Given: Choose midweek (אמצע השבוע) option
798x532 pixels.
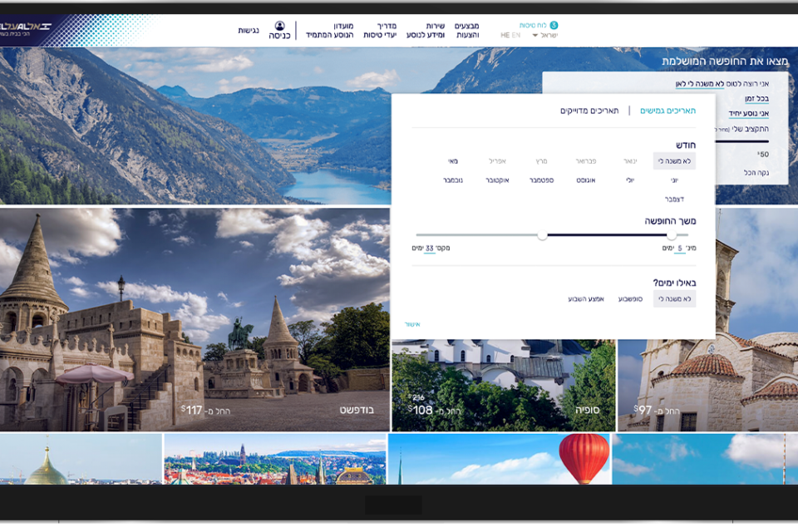Looking at the screenshot, I should 589,299.
